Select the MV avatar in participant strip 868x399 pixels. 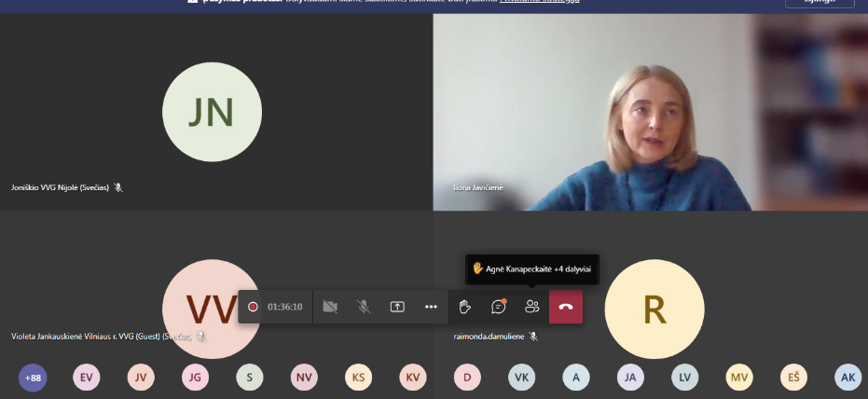coord(739,378)
